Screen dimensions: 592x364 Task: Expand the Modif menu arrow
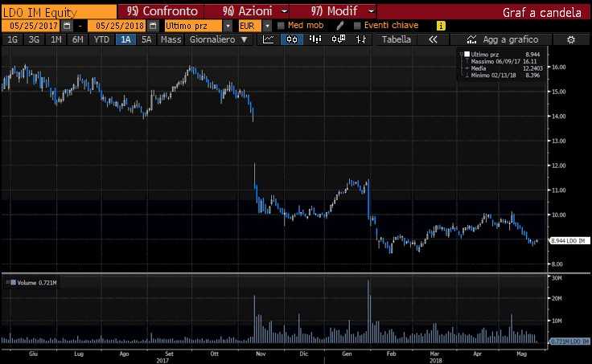[371, 11]
